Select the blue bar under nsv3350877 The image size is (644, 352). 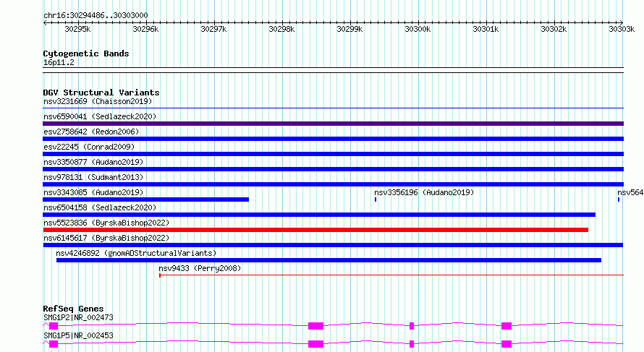click(x=333, y=169)
